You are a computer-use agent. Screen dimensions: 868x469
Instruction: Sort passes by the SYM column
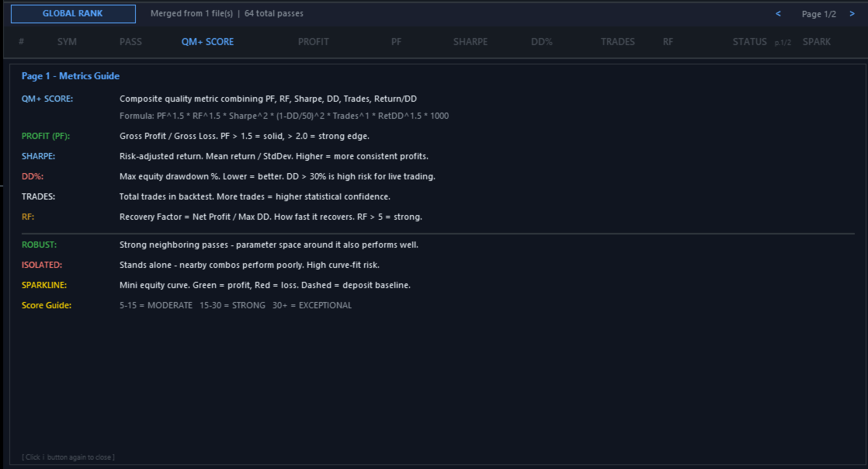(x=67, y=42)
